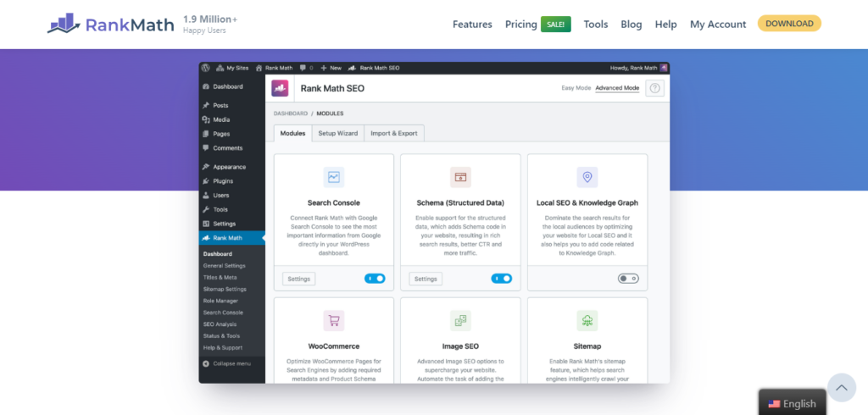Open the English language selector

793,403
